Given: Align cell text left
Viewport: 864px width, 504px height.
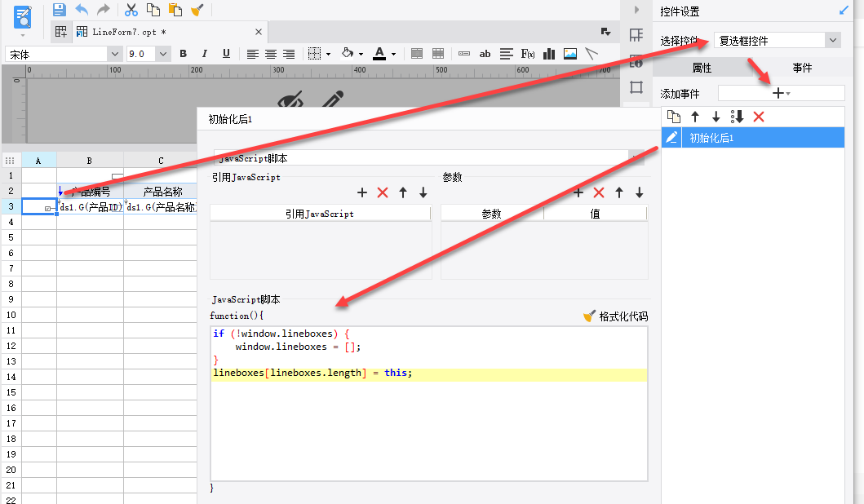Looking at the screenshot, I should (252, 54).
